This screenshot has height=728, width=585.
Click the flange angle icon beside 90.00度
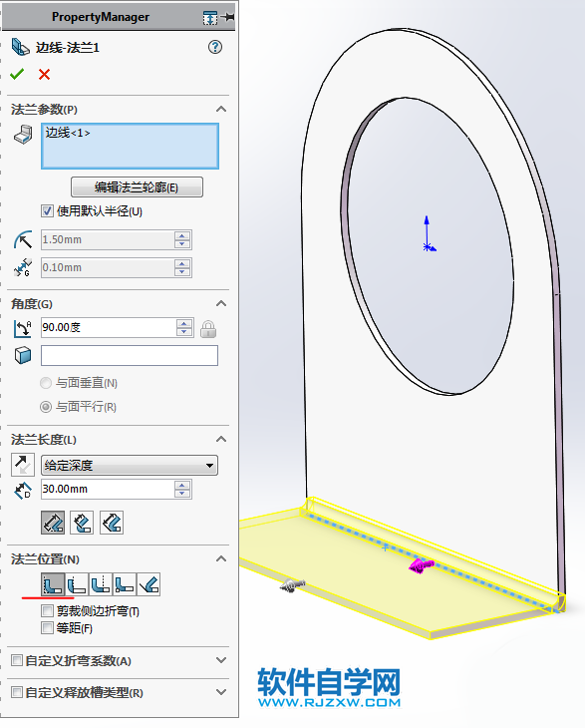point(23,328)
